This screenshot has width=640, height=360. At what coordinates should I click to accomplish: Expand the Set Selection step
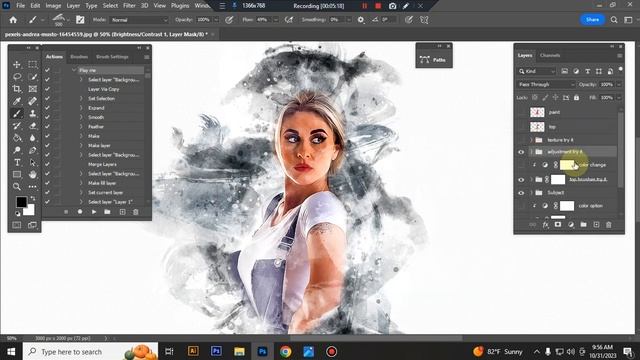pos(81,98)
